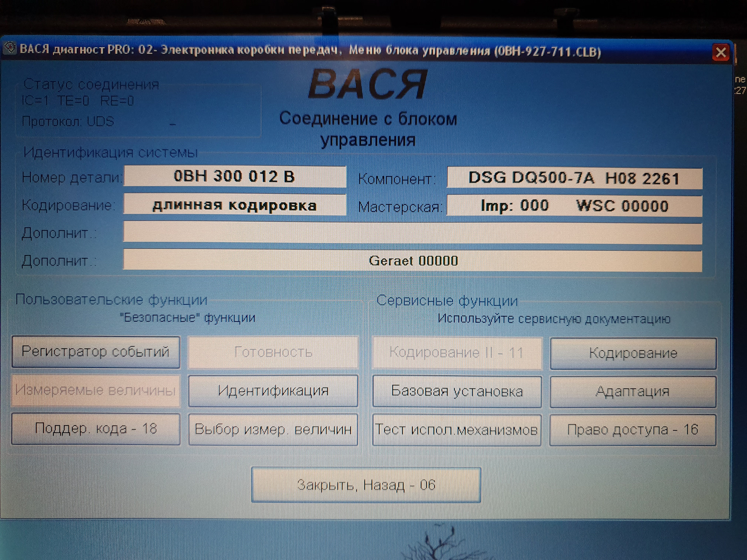
Task: Click the large ВАСЯ logo text
Action: click(368, 84)
